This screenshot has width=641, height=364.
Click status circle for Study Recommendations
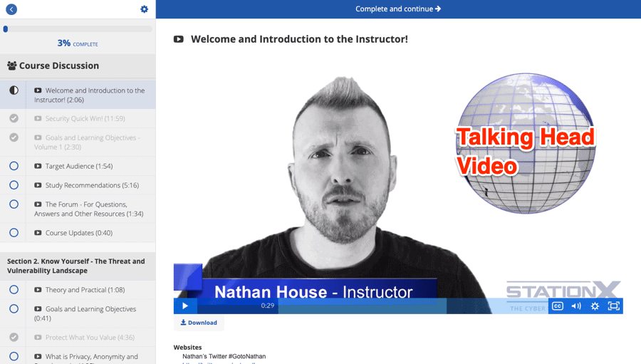pos(14,185)
